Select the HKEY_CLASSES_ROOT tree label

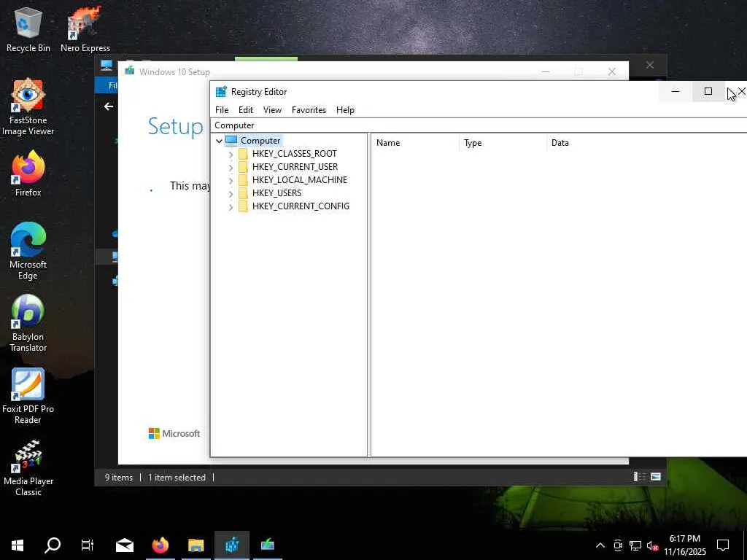(295, 153)
